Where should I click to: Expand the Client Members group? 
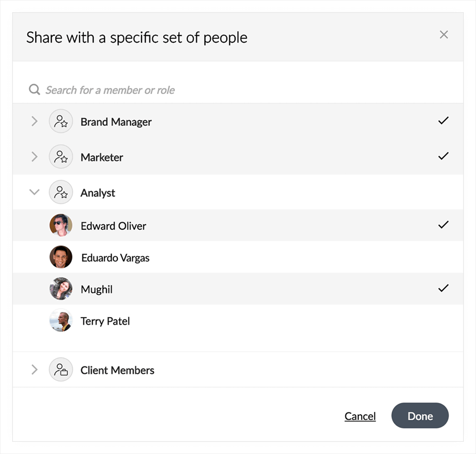point(34,369)
